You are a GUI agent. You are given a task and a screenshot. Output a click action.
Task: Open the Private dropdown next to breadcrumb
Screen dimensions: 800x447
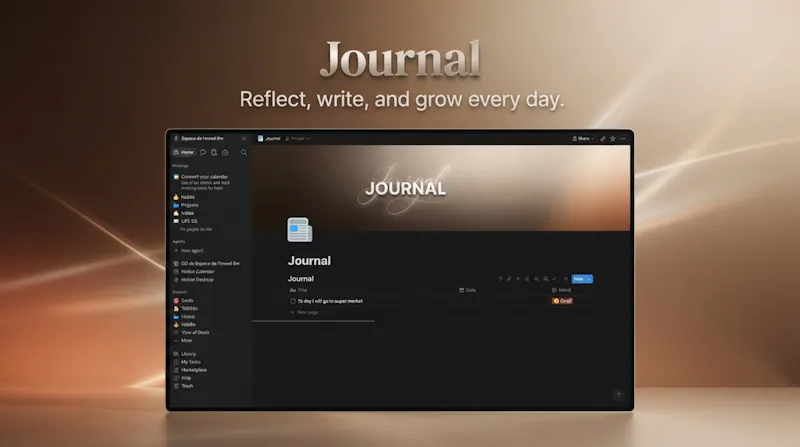pyautogui.click(x=298, y=138)
